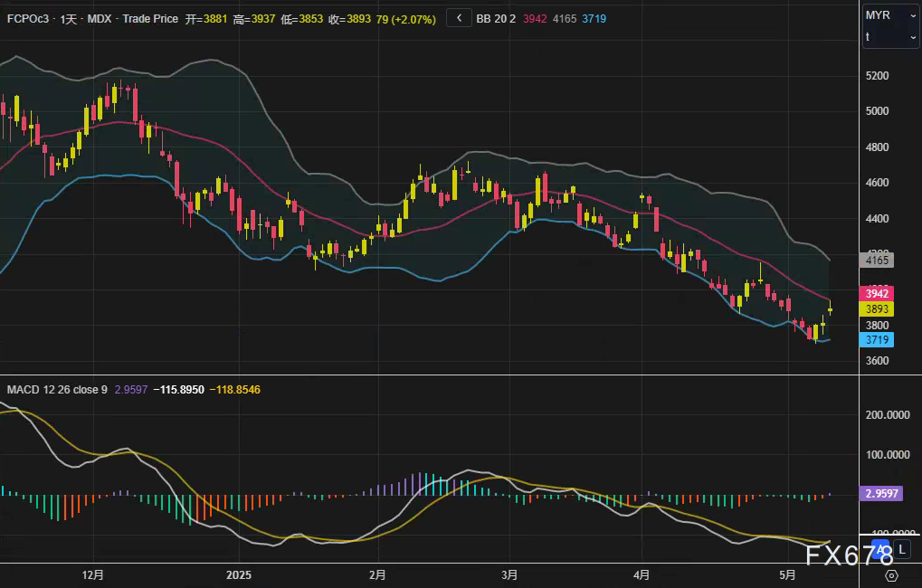The height and width of the screenshot is (588, 922).
Task: Click the 5200 level on price axis
Action: [877, 76]
